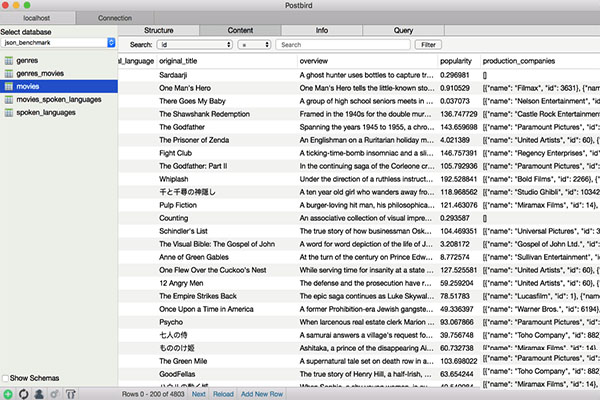This screenshot has width=600, height=400.
Task: Open the search column dropdown showing id
Action: (x=194, y=45)
